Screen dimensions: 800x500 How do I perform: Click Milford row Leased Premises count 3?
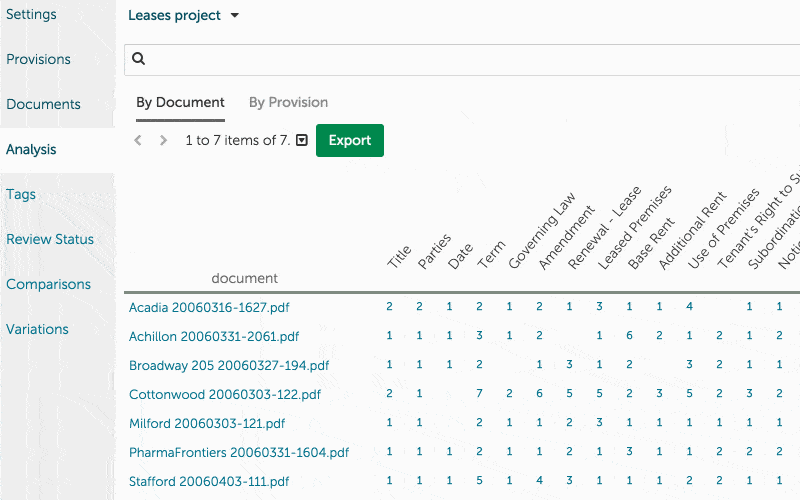[x=599, y=423]
